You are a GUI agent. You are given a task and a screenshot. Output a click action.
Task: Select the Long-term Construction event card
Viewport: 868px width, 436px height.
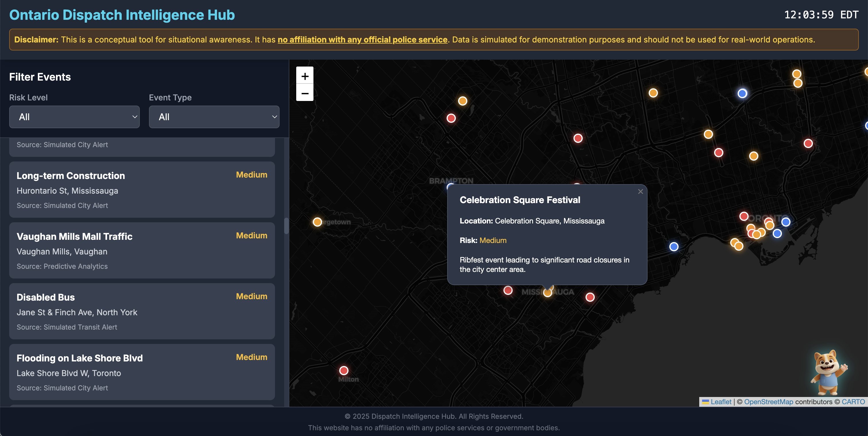142,190
